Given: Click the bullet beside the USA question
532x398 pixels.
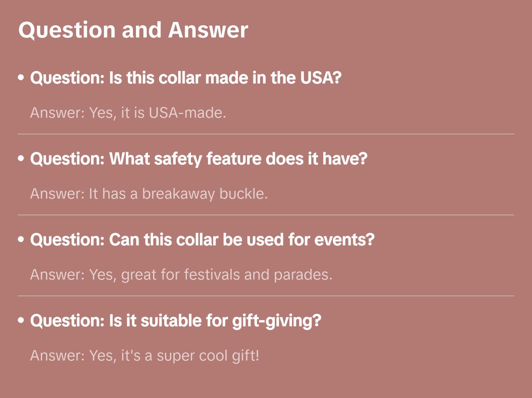Looking at the screenshot, I should 21,78.
